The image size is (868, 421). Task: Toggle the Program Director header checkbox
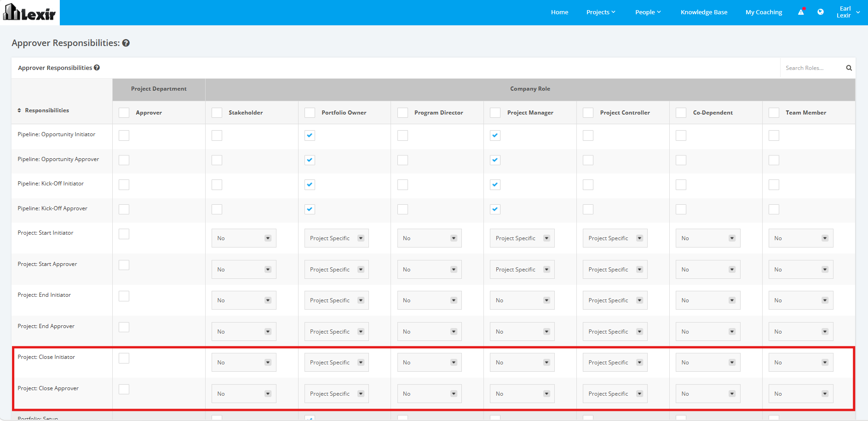(x=403, y=113)
